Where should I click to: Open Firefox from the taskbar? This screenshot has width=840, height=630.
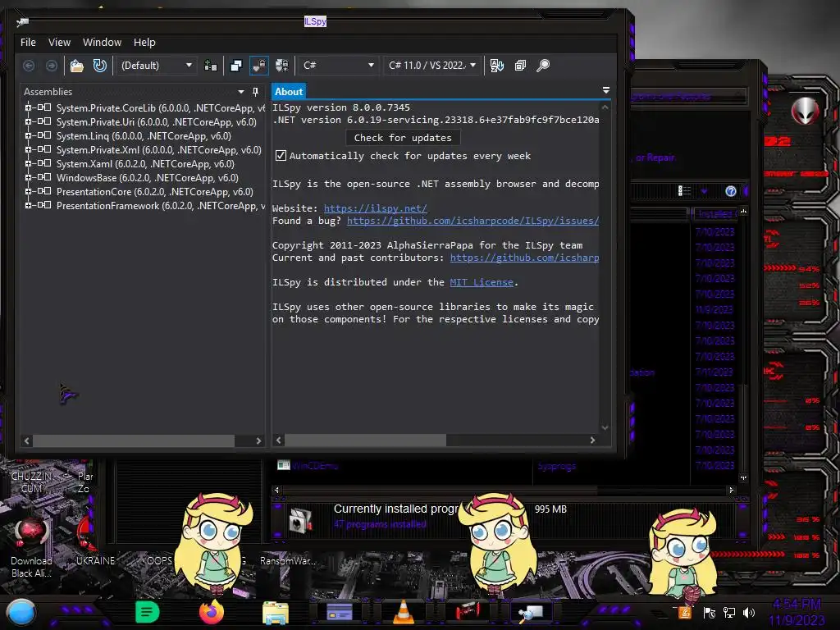point(212,612)
